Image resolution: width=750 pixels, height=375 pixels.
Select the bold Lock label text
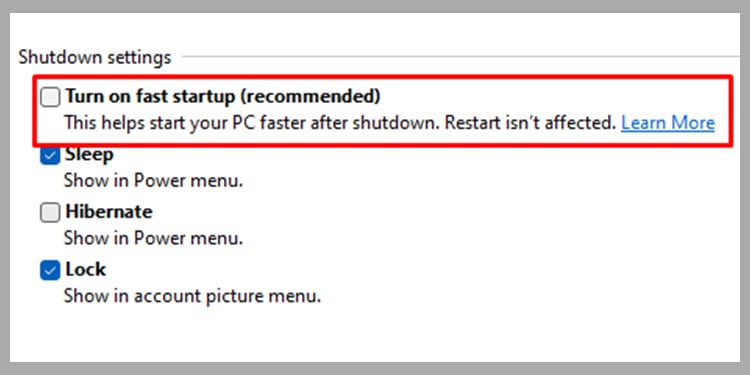pos(86,270)
